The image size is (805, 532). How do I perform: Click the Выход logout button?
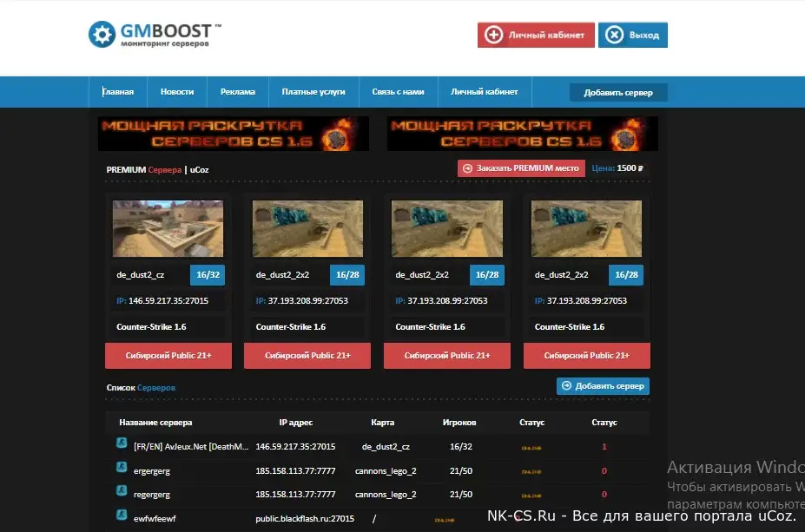pos(633,35)
